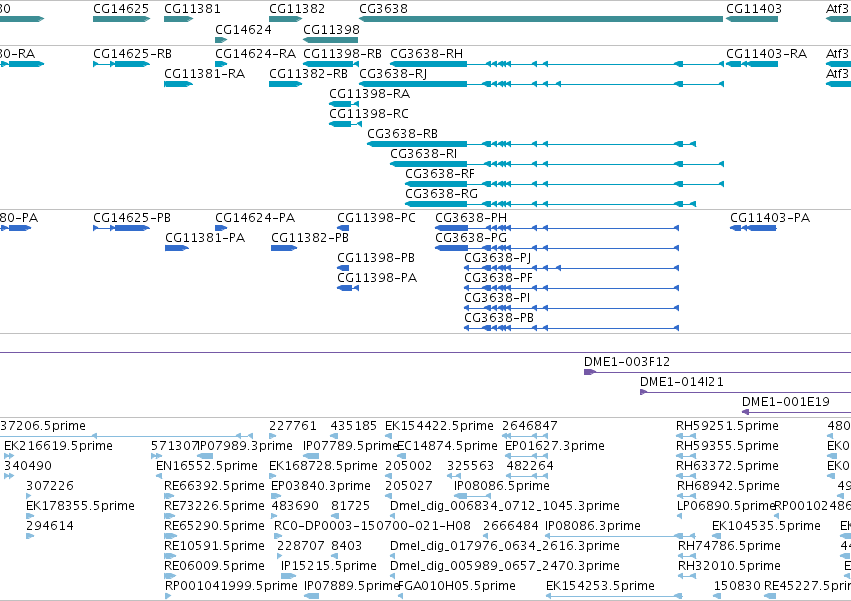This screenshot has width=851, height=601.
Task: Select transcript label CG11403-RA
Action: pos(766,54)
